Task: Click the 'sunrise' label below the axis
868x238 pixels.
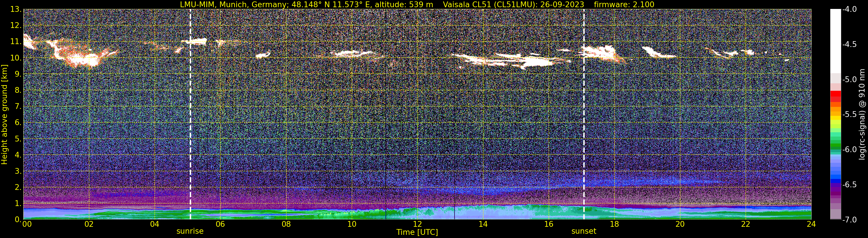Action: (x=190, y=231)
